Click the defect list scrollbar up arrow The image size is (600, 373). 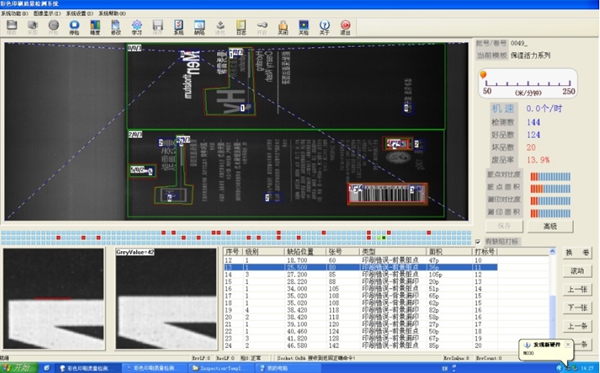tap(552, 252)
